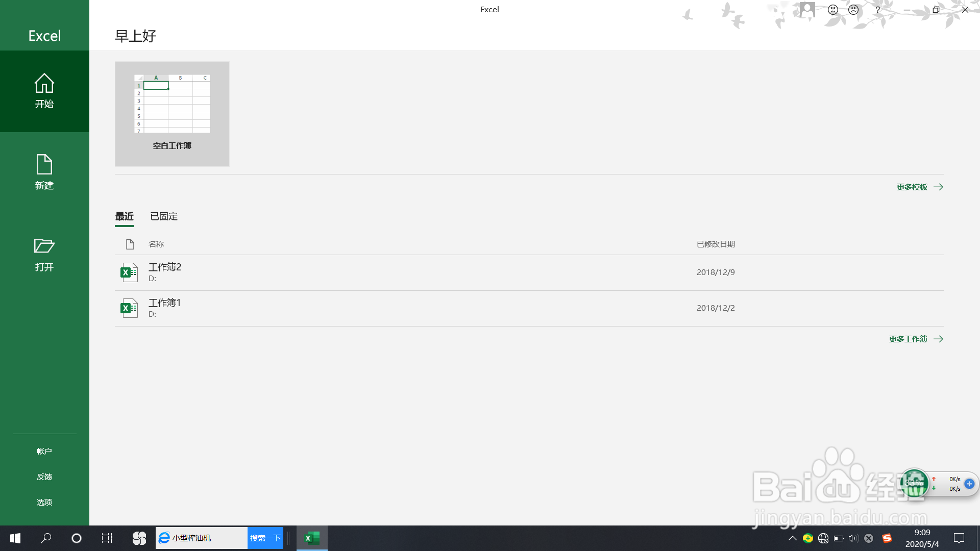The height and width of the screenshot is (551, 980).
Task: Open the help question mark icon
Action: tap(878, 10)
